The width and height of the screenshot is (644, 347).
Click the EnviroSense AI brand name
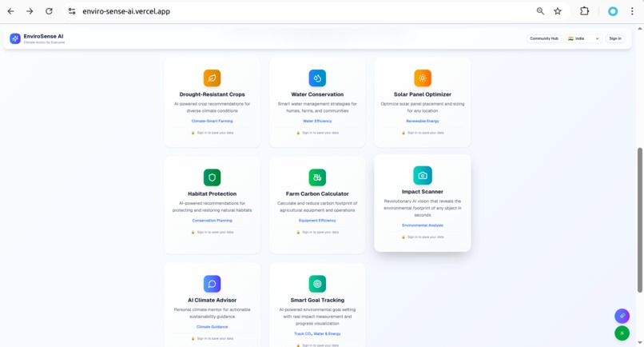pos(43,36)
